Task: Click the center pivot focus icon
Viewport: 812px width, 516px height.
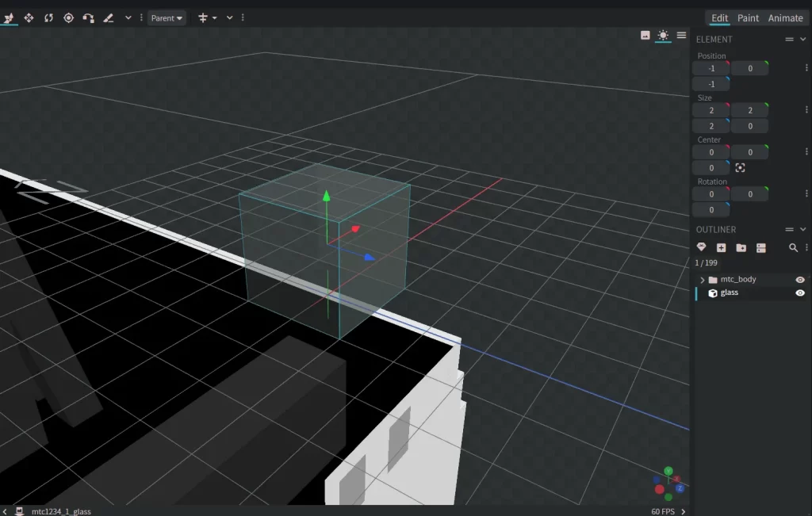Action: [740, 168]
